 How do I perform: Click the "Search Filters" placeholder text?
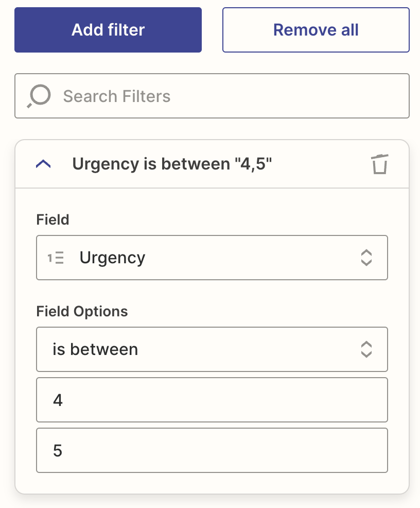pyautogui.click(x=116, y=96)
